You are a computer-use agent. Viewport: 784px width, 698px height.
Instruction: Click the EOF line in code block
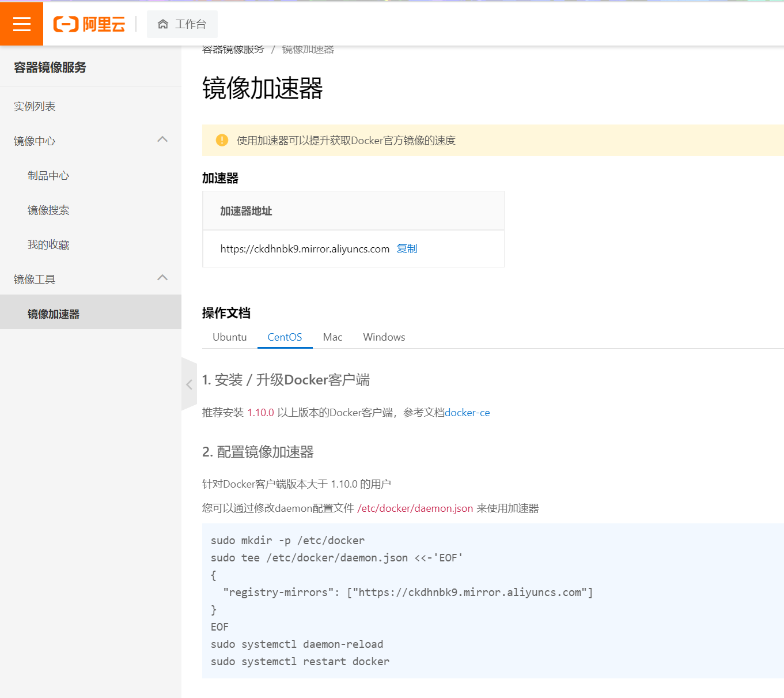(x=219, y=627)
